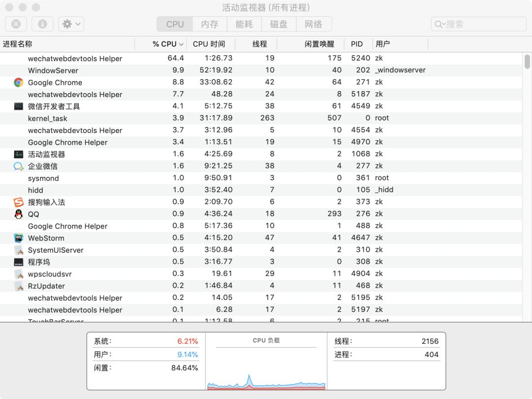Image resolution: width=532 pixels, height=399 pixels.
Task: Click the 企业微信 app icon
Action: click(x=18, y=166)
